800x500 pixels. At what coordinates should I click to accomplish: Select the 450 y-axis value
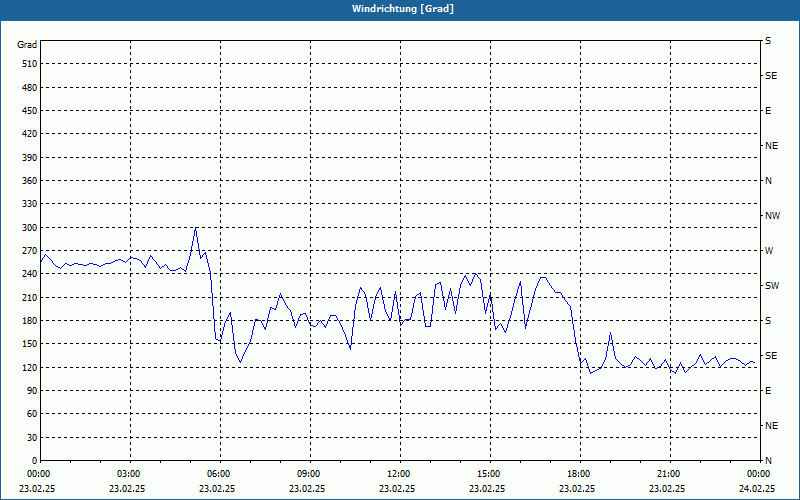30,111
